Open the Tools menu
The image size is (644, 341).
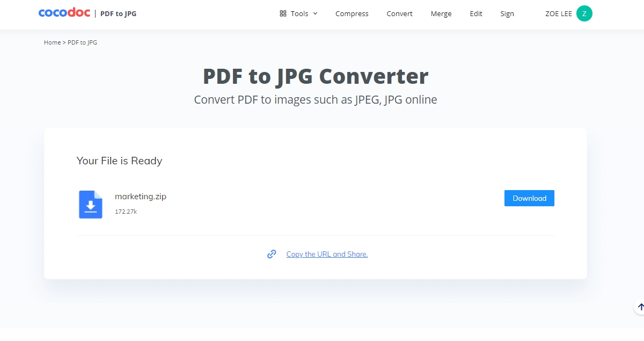click(x=298, y=13)
